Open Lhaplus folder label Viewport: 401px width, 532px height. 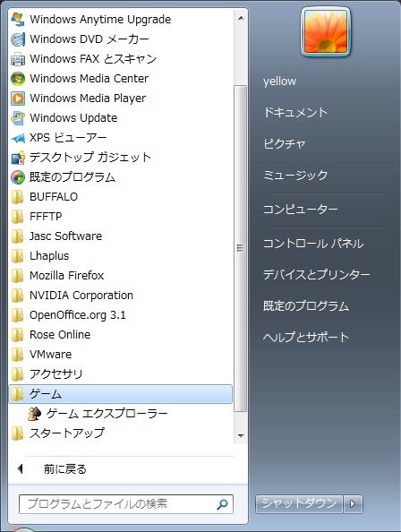point(49,256)
